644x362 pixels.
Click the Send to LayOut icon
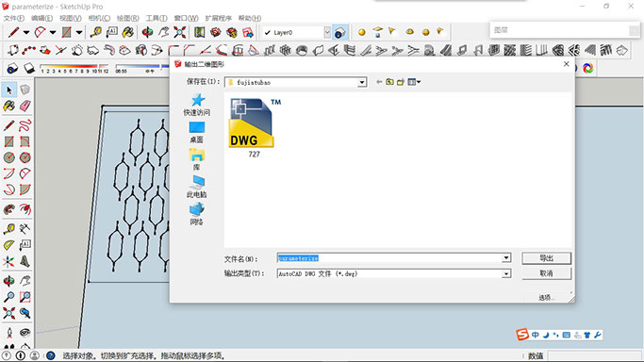248,32
